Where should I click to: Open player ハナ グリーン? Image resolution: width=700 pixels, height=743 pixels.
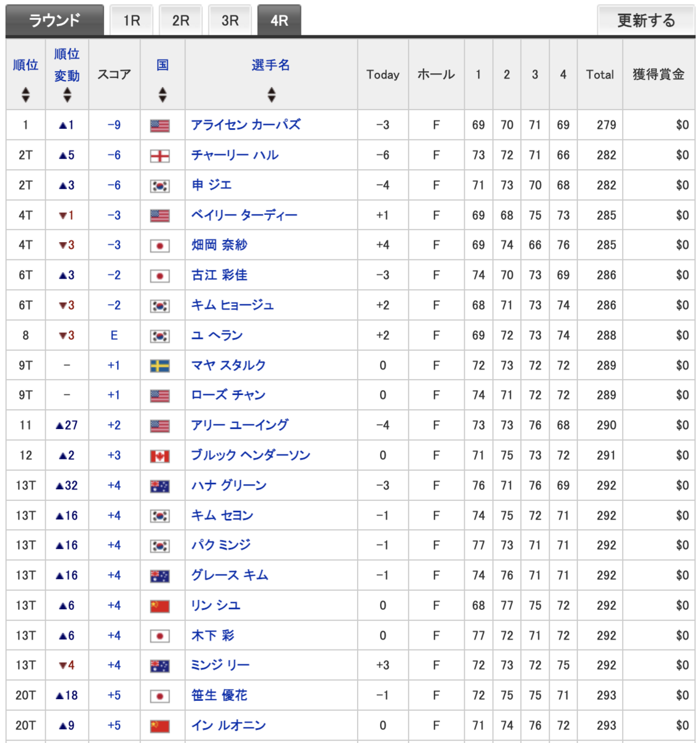229,485
